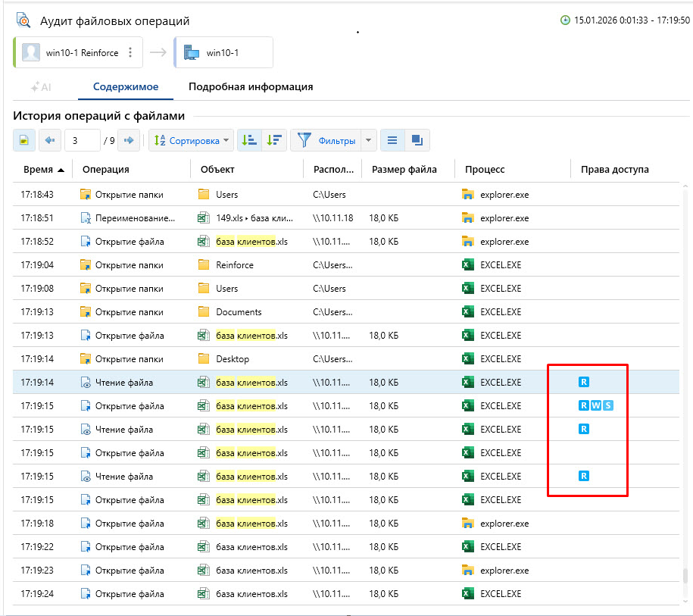Click the vertical scrollbar thumb

click(686, 576)
